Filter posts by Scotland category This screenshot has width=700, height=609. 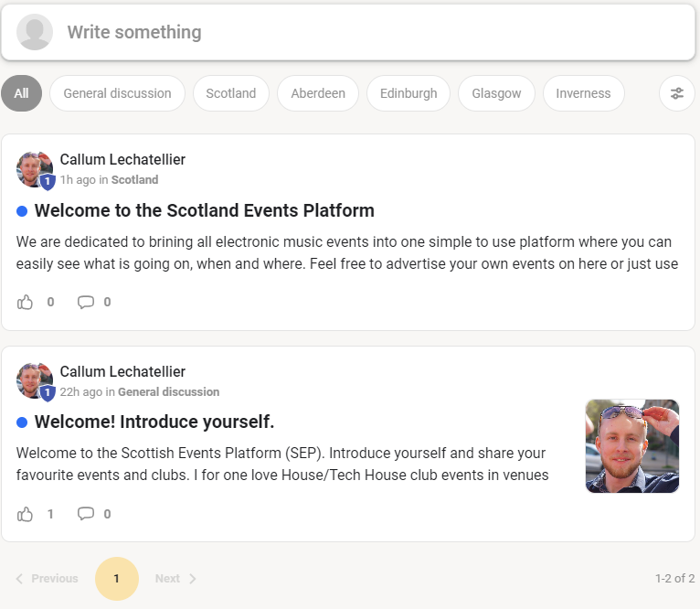[x=230, y=93]
